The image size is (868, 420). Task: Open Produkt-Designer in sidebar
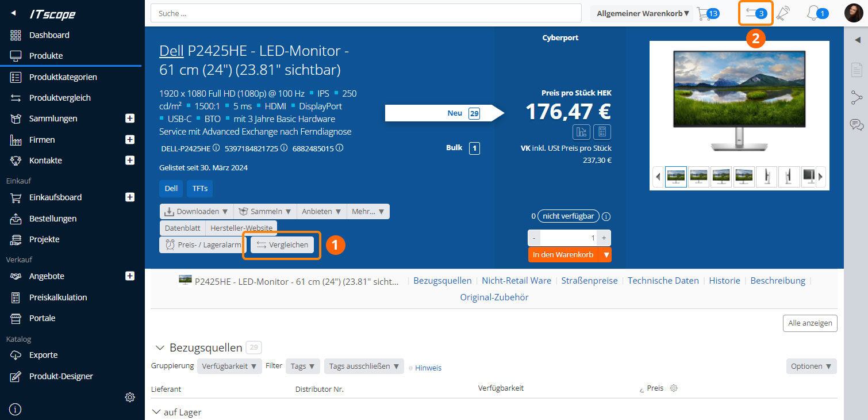click(61, 376)
